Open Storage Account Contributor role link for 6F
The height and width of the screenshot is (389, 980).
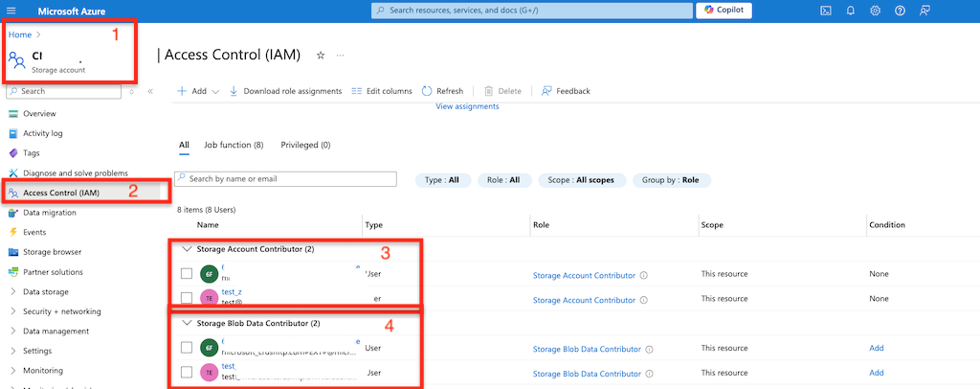point(585,276)
